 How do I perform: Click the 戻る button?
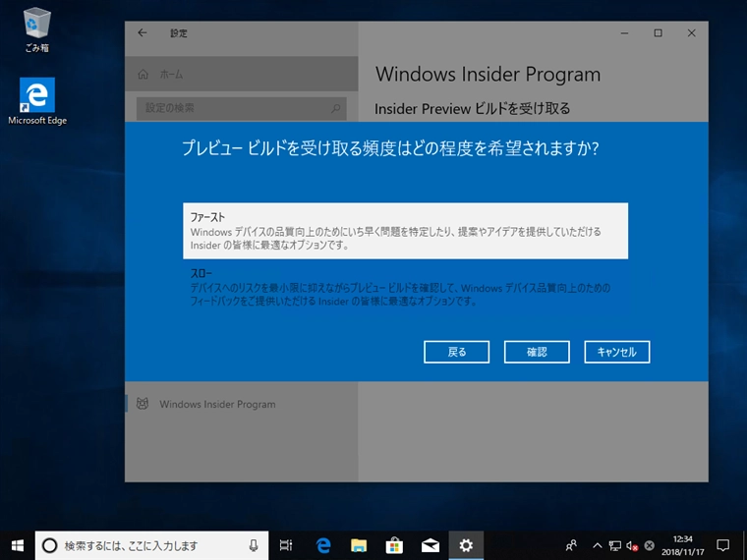(456, 352)
